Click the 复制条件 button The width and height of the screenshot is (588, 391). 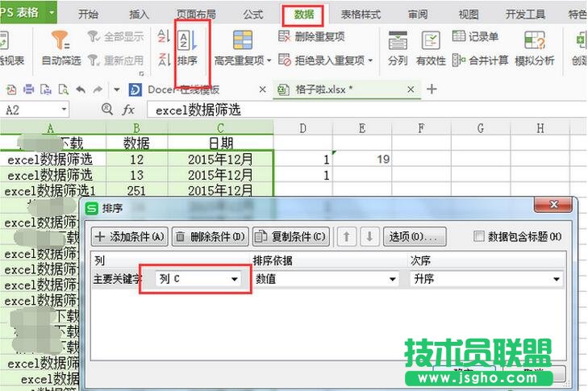290,236
